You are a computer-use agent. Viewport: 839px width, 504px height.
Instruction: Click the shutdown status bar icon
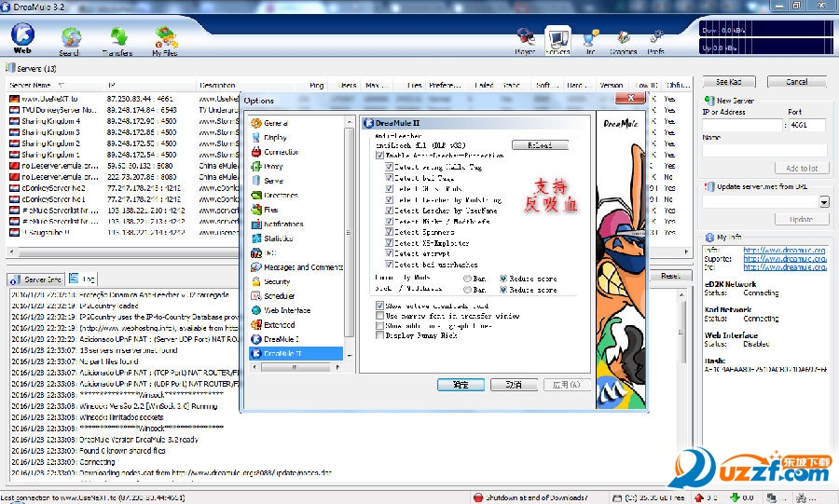(478, 497)
